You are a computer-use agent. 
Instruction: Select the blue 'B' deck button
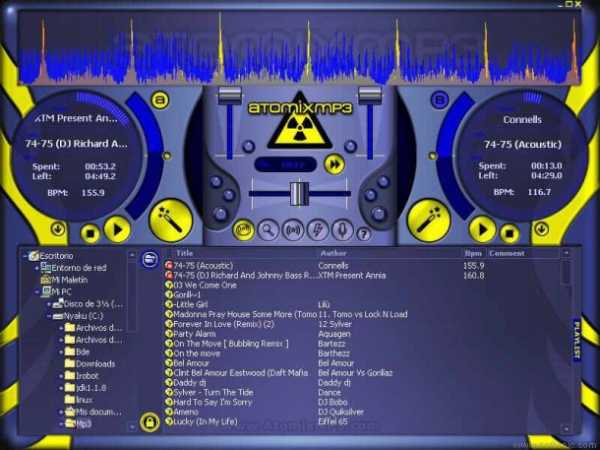[x=440, y=100]
